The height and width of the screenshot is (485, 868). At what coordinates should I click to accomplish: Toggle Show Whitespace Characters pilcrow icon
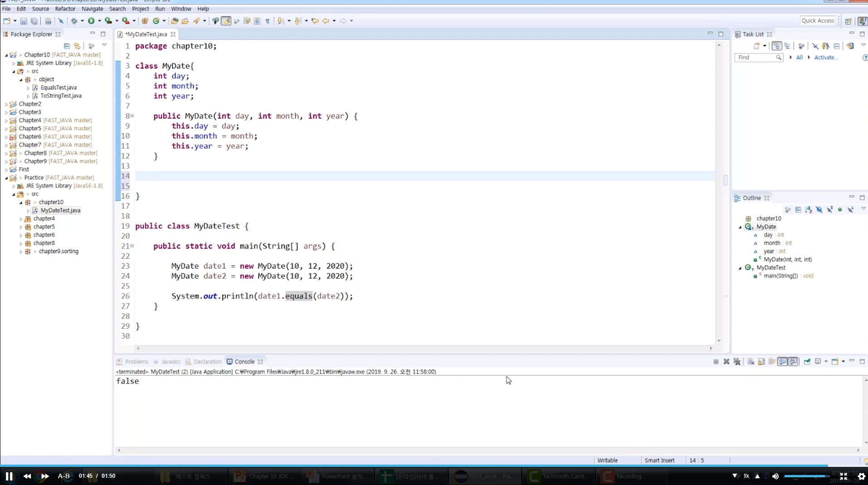268,21
